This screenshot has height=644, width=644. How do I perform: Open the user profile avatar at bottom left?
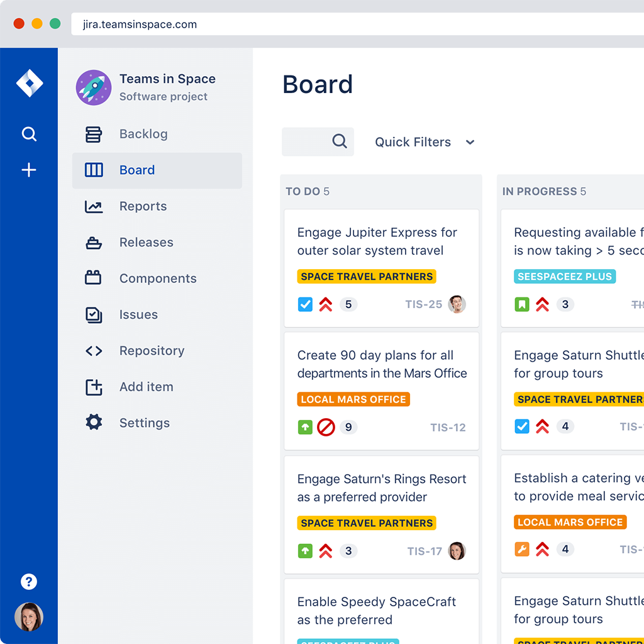[x=29, y=617]
